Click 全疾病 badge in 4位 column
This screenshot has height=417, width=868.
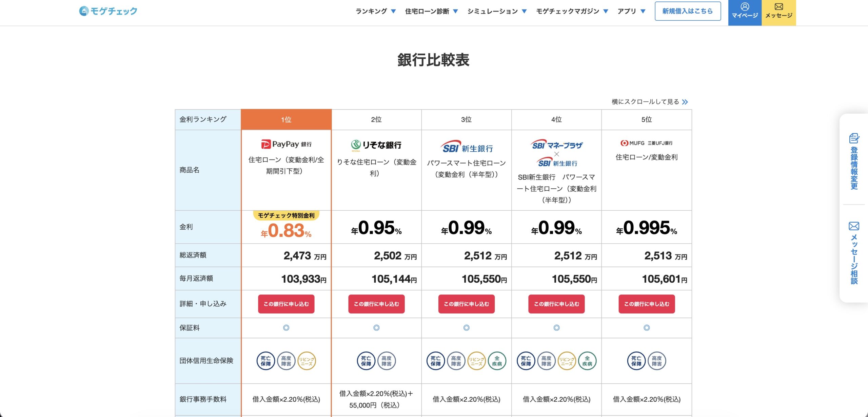587,361
